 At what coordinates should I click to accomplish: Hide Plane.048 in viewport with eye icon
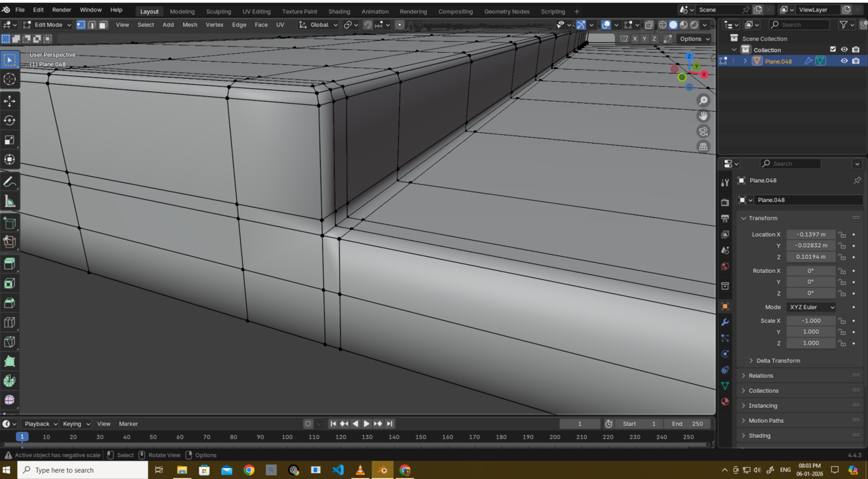click(x=844, y=61)
